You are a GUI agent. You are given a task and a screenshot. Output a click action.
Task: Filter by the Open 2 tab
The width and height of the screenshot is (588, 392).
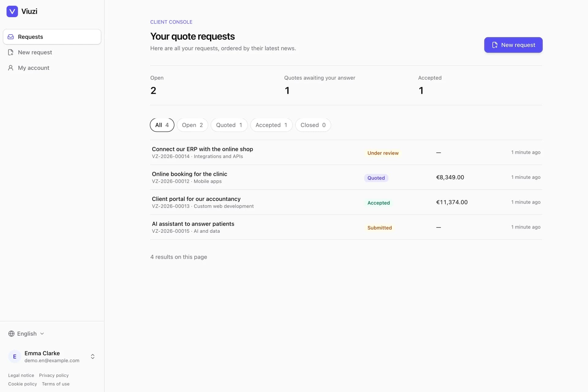point(192,125)
